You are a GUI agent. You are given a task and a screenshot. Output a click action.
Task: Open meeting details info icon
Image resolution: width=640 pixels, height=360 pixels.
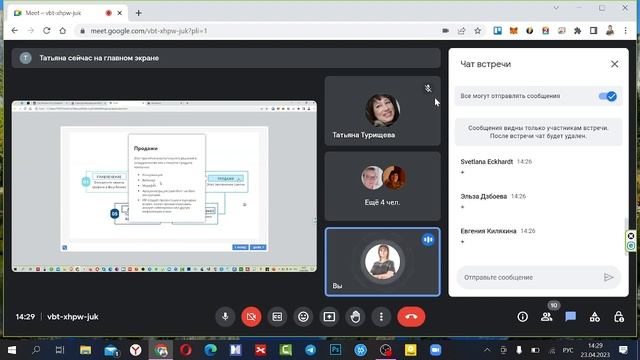point(522,317)
